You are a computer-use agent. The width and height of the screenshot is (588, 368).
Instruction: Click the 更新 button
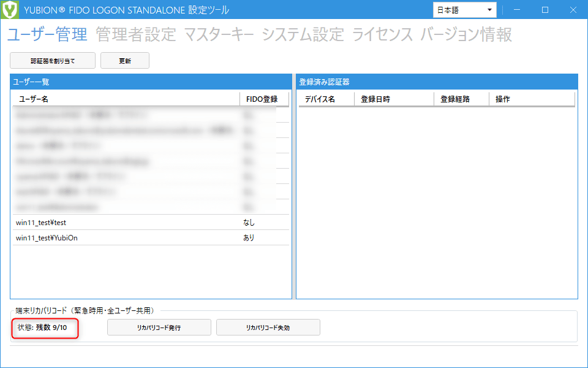pyautogui.click(x=125, y=61)
